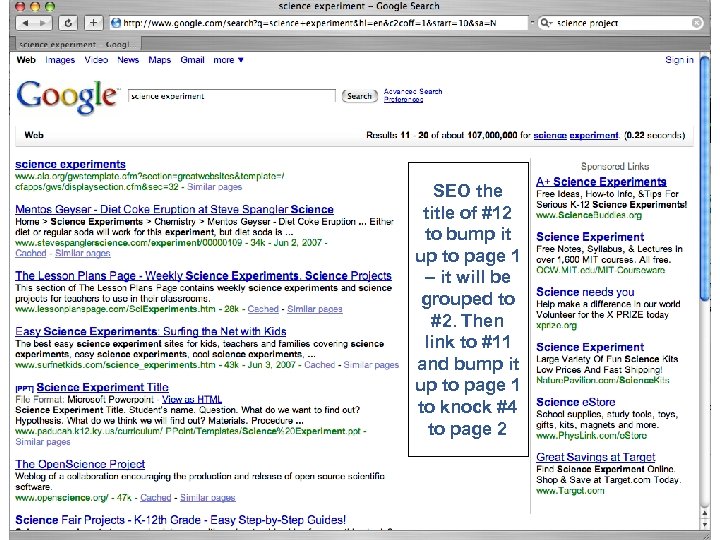Click the Search button
720x540 pixels.
coord(360,96)
